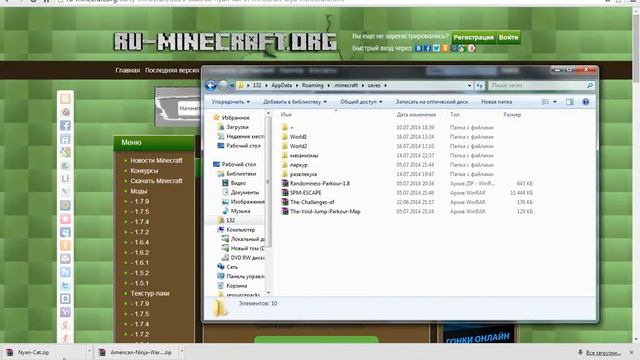Click the Nyan-Cat.zip archive icon in downloads bar
The width and height of the screenshot is (640, 360).
(x=9, y=352)
